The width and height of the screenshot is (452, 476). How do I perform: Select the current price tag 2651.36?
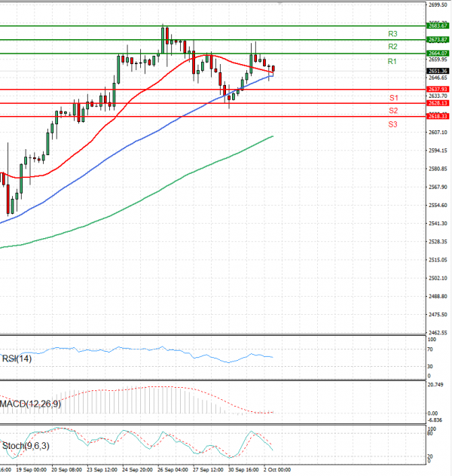pyautogui.click(x=438, y=71)
